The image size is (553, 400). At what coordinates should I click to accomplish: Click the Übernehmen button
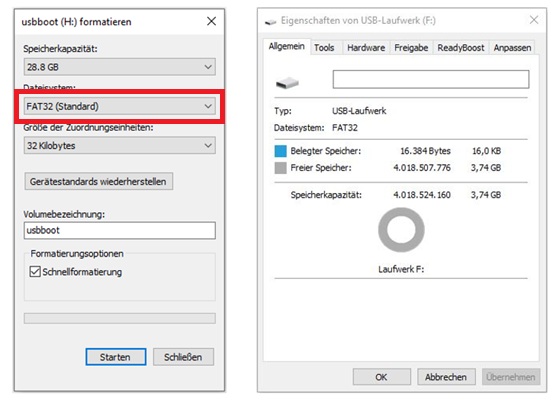[511, 377]
